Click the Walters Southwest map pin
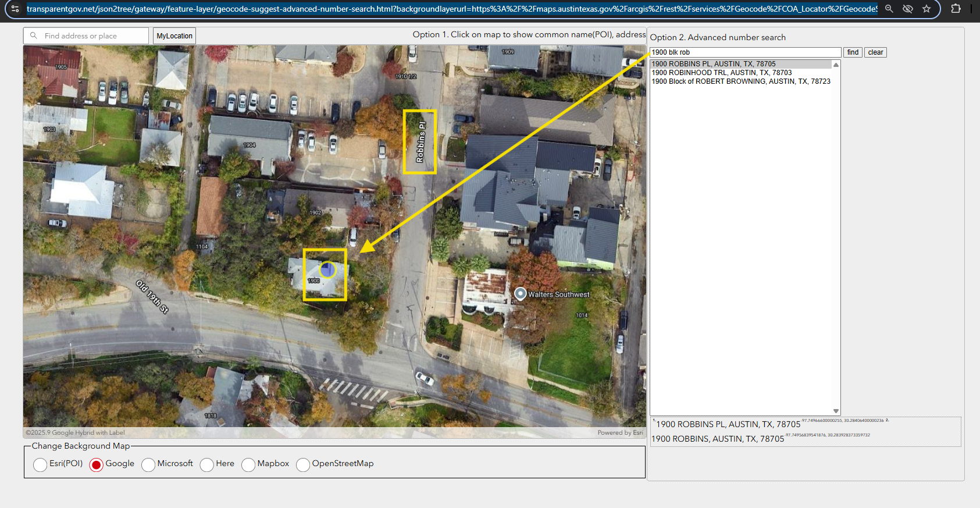The width and height of the screenshot is (980, 508). pos(521,294)
